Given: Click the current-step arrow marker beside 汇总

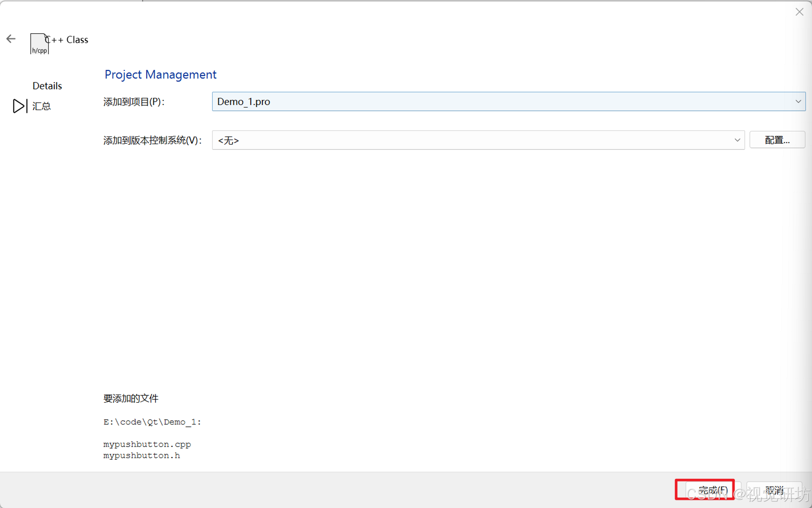Looking at the screenshot, I should coord(20,106).
